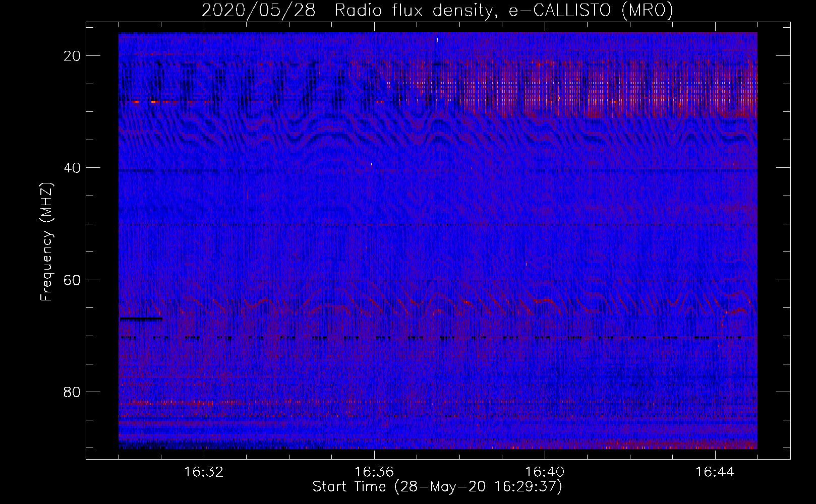Image resolution: width=816 pixels, height=504 pixels.
Task: Click the short black bar near 67 MHz
Action: [x=141, y=319]
